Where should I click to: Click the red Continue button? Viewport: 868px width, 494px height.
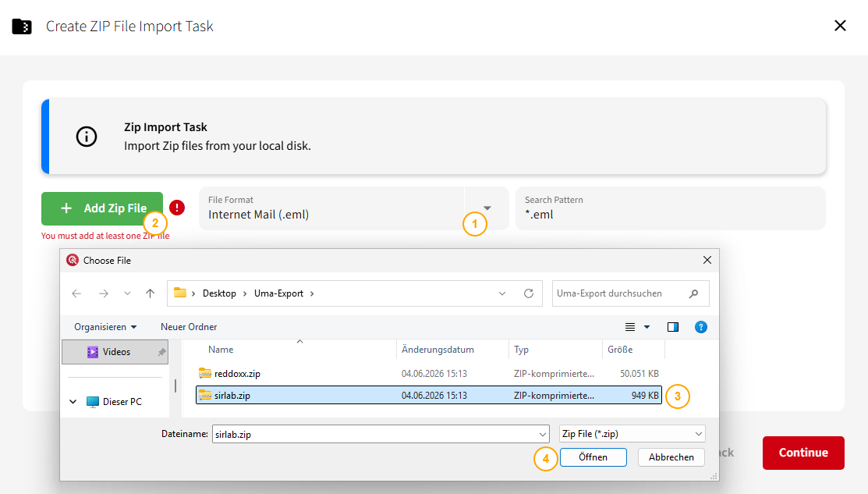[x=803, y=453]
